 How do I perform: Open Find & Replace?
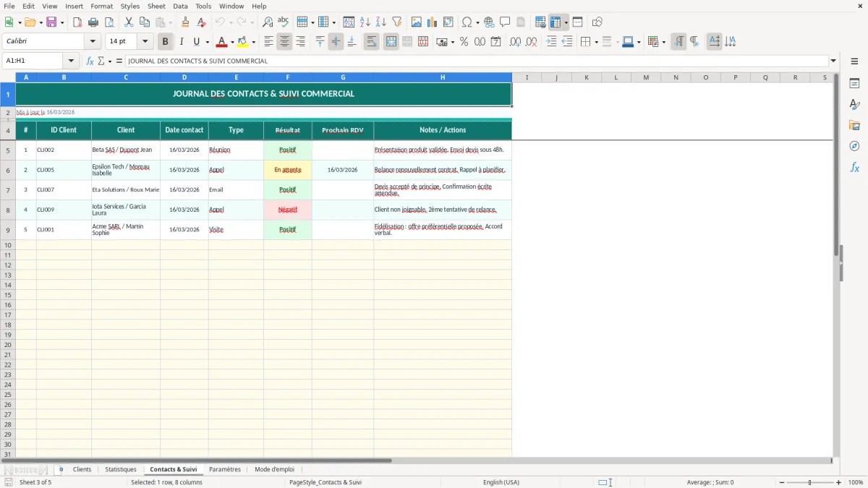tap(268, 22)
